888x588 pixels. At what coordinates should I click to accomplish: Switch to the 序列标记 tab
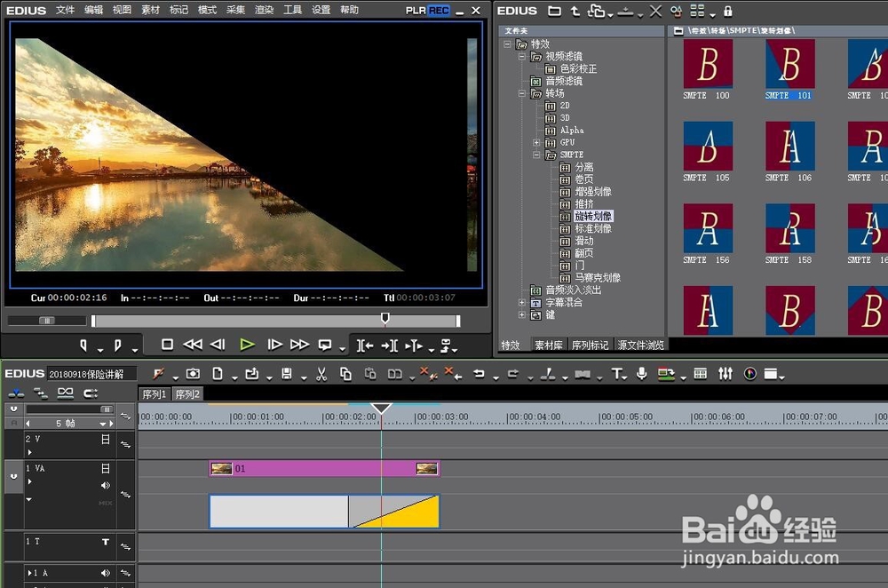point(590,345)
